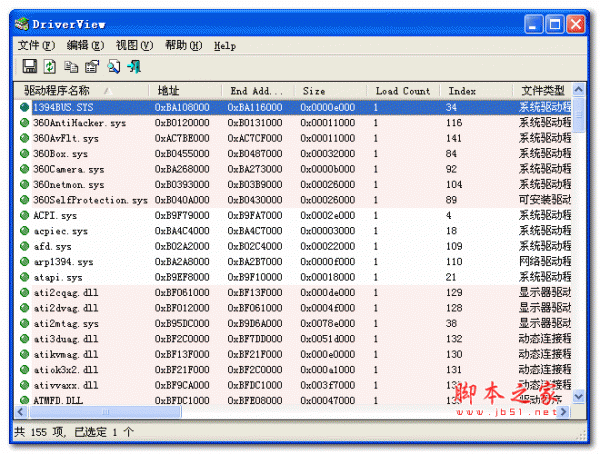
Task: Click vertical scrollbar down arrow
Action: point(578,396)
